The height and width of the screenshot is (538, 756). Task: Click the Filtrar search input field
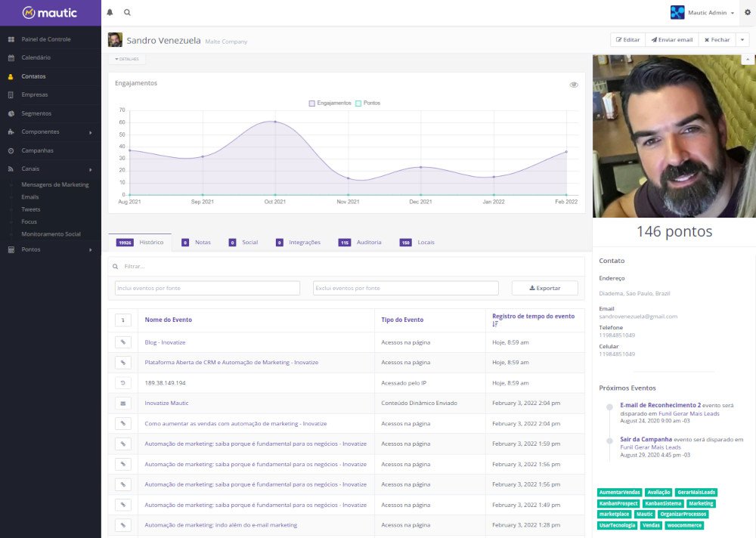point(348,267)
